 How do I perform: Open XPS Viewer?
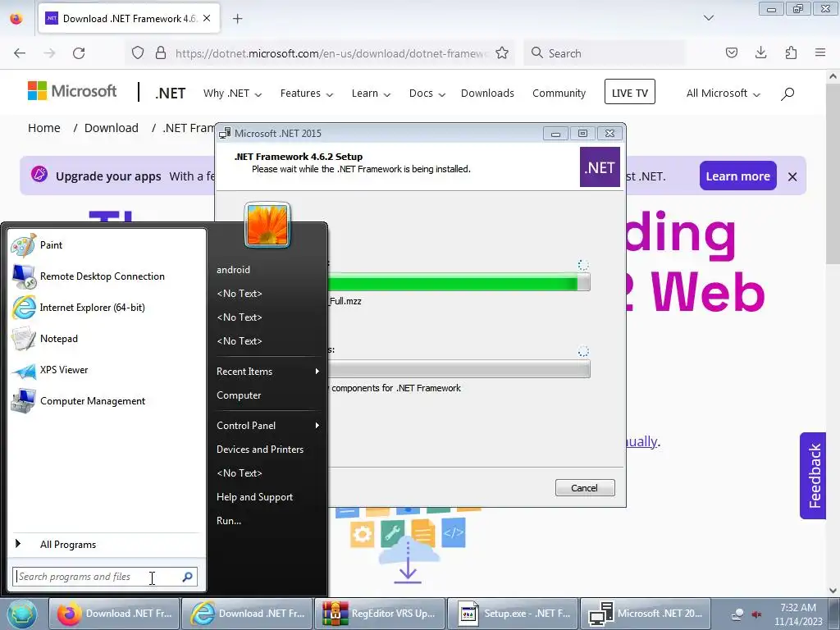(x=107, y=370)
